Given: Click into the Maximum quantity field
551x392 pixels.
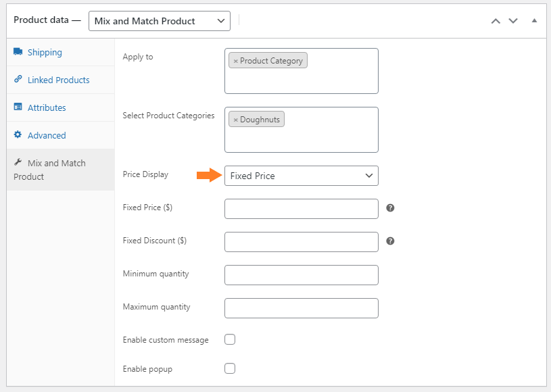Looking at the screenshot, I should coord(302,308).
